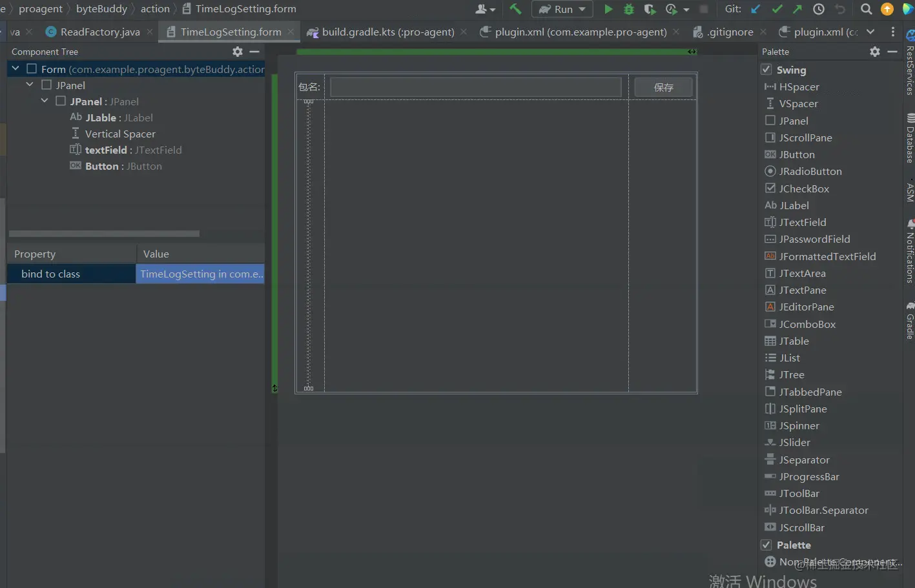
Task: Git commit checkmark icon
Action: (777, 9)
